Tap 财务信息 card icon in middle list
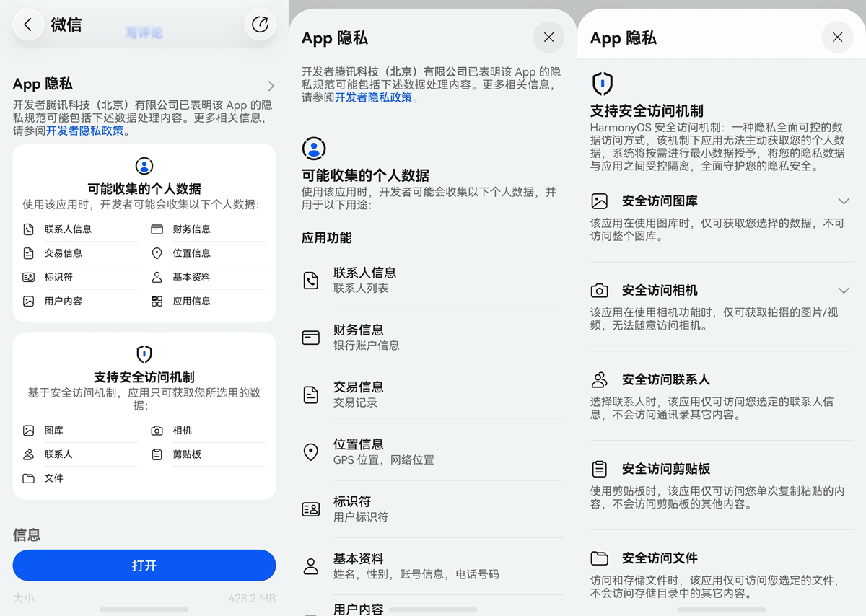Viewport: 866px width, 616px height. pos(311,338)
